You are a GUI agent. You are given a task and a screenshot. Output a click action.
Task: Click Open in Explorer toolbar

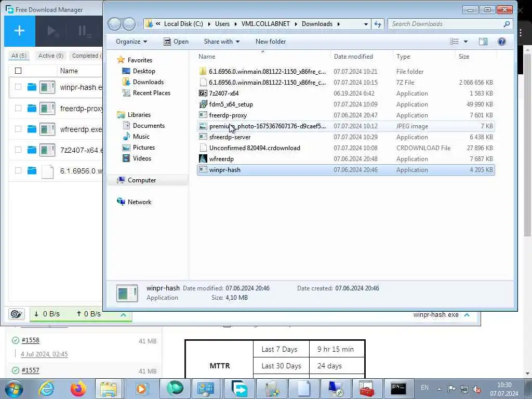click(176, 42)
